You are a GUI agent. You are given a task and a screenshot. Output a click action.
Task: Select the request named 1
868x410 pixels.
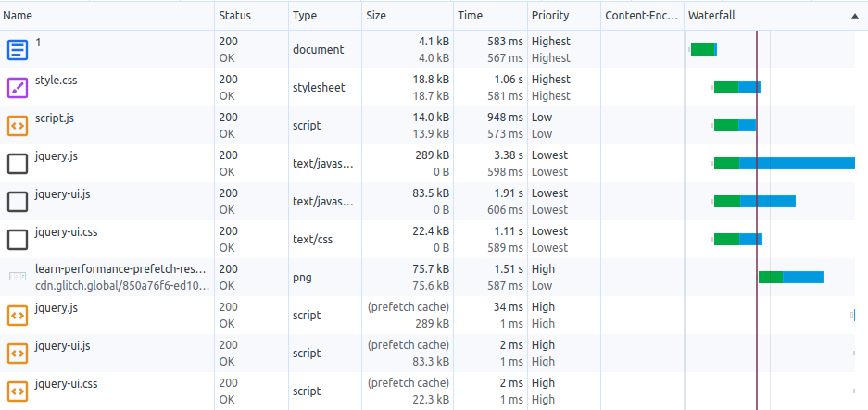pyautogui.click(x=38, y=42)
